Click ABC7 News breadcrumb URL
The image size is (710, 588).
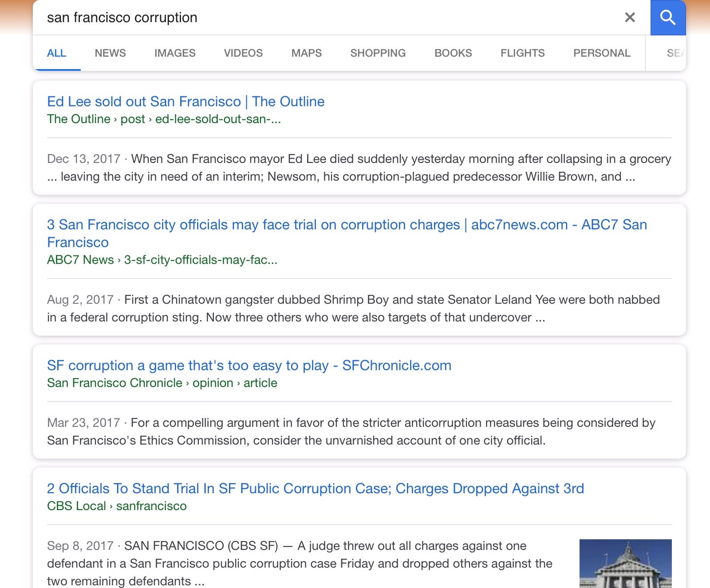[162, 259]
